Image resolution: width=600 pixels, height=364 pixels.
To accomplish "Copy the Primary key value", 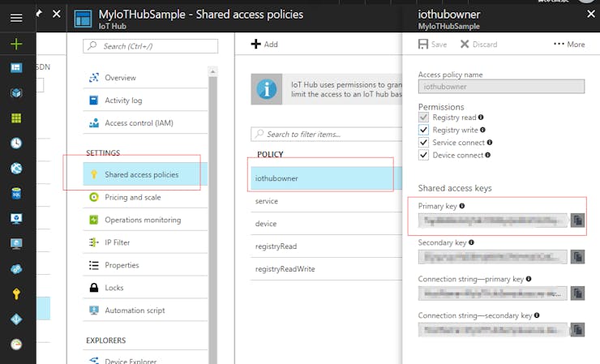I will (577, 221).
